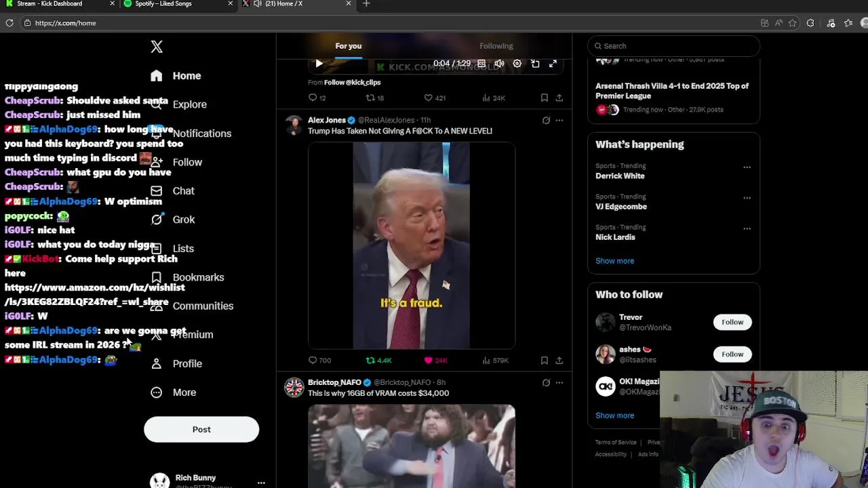The image size is (868, 488).
Task: Switch to the Following tab
Action: (496, 46)
